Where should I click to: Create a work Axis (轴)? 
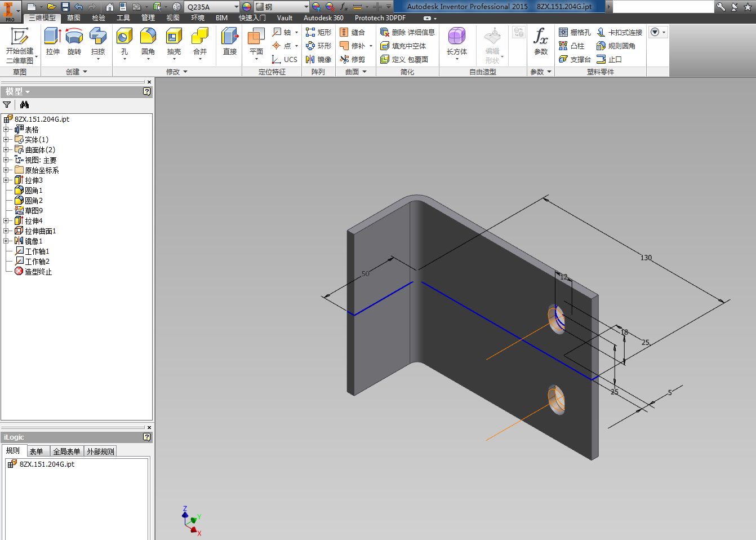tap(282, 32)
